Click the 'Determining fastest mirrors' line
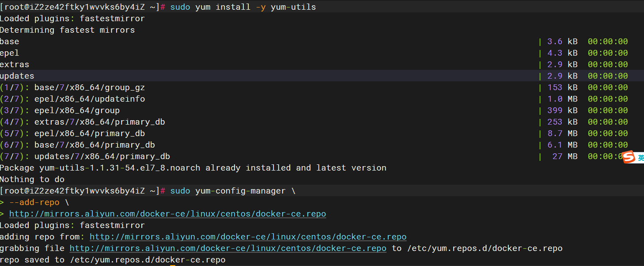The height and width of the screenshot is (266, 644). (67, 30)
